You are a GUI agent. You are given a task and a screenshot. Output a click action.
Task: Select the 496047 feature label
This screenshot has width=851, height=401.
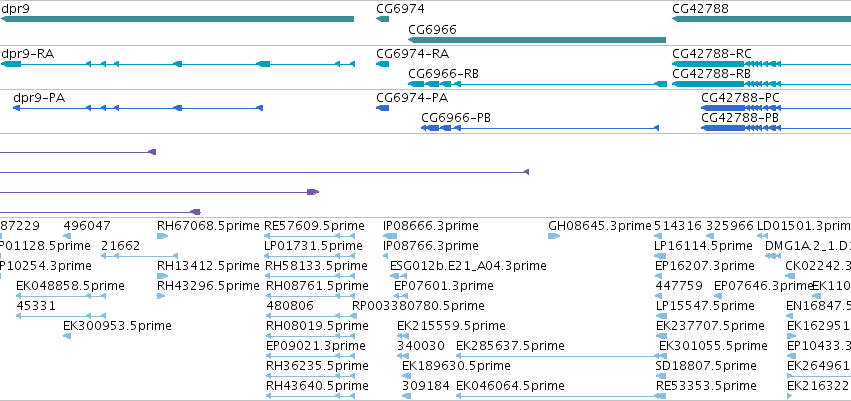(x=87, y=226)
